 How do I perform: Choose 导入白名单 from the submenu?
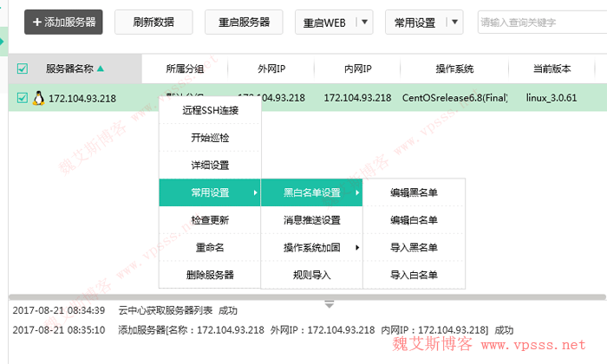tap(414, 276)
